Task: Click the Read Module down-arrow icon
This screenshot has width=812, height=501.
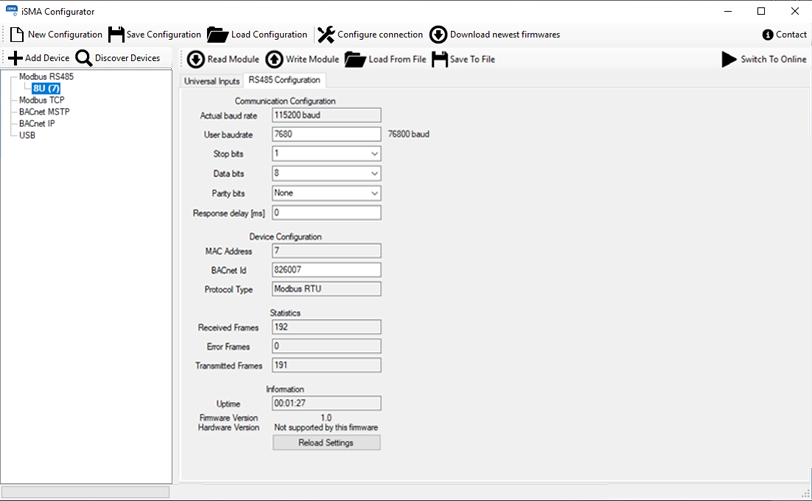Action: click(196, 60)
